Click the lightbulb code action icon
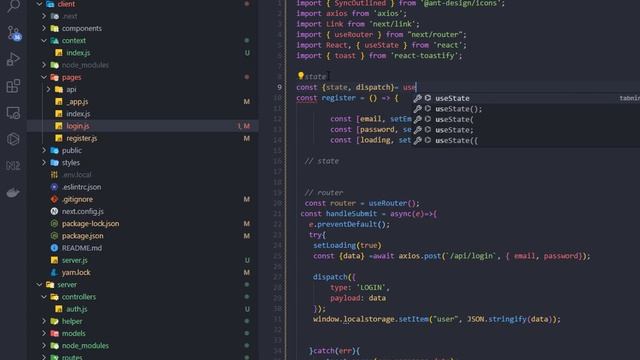Viewport: 640px width, 360px height. pyautogui.click(x=301, y=76)
